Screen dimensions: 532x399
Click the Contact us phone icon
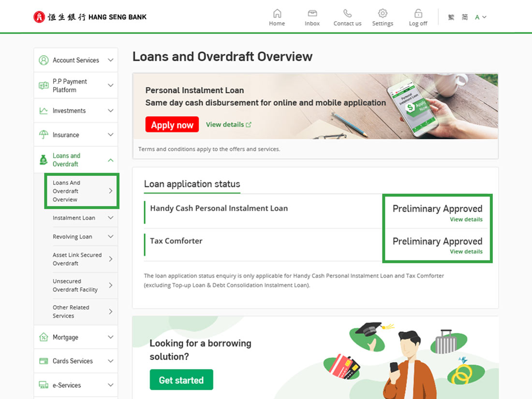pos(347,14)
